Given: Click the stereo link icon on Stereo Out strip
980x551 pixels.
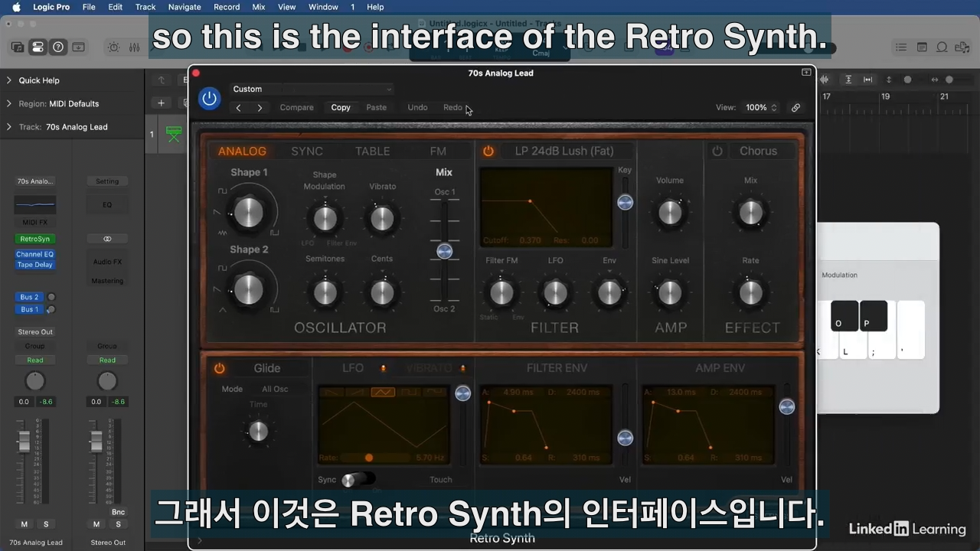Looking at the screenshot, I should point(107,239).
